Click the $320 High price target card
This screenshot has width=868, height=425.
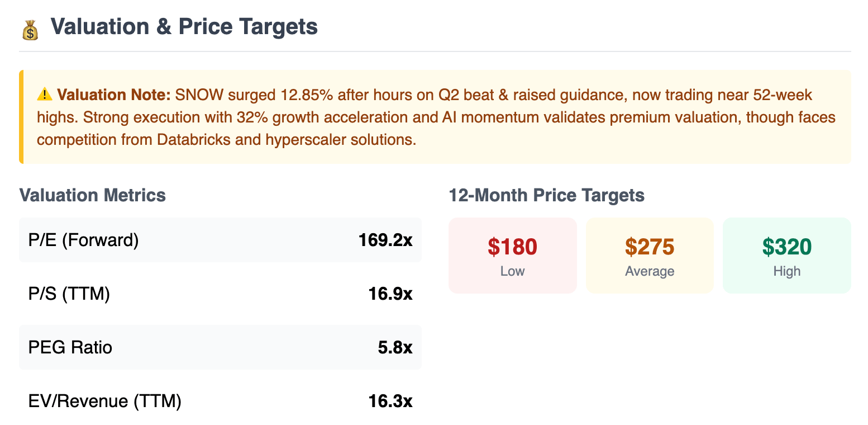coord(787,256)
